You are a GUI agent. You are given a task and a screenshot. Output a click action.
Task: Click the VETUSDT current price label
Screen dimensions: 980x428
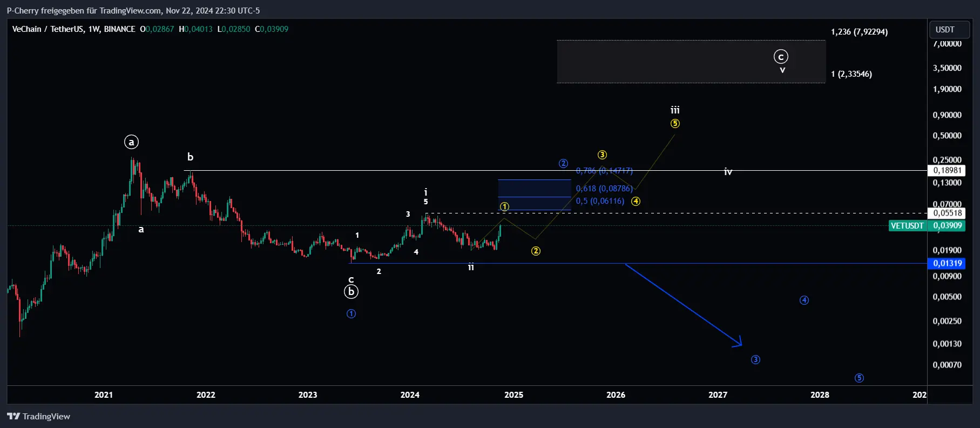coord(927,225)
